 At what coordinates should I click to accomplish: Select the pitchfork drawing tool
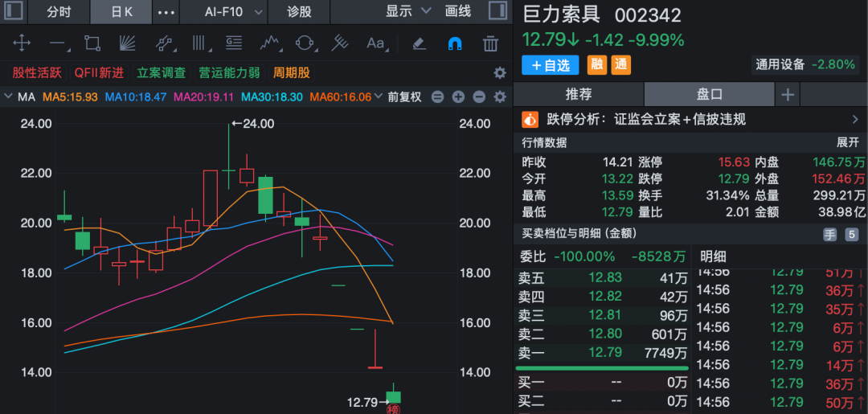(340, 43)
